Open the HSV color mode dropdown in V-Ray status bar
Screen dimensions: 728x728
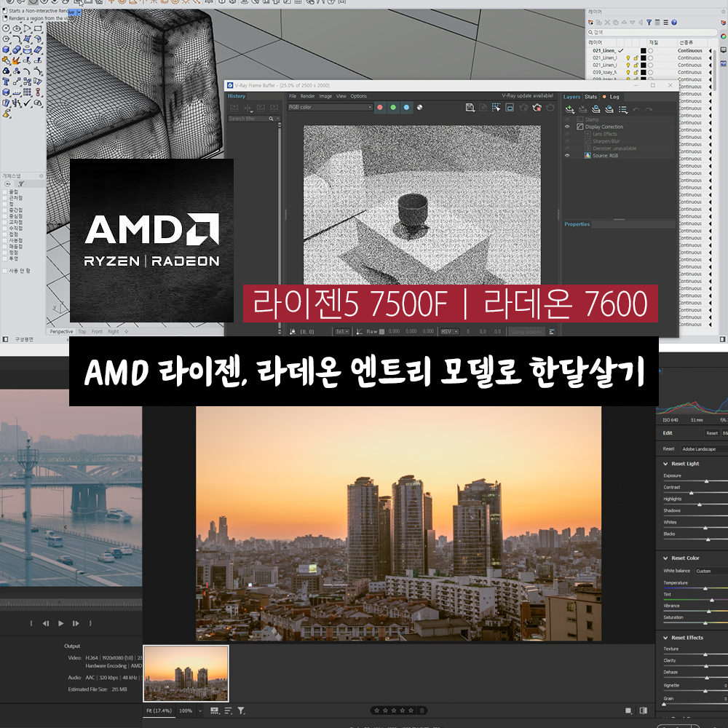tap(449, 331)
